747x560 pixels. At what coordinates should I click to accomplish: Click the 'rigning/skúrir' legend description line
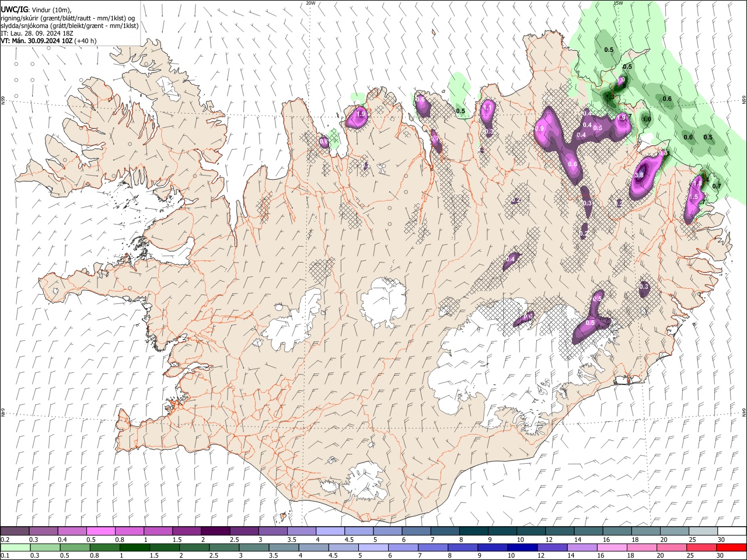68,18
